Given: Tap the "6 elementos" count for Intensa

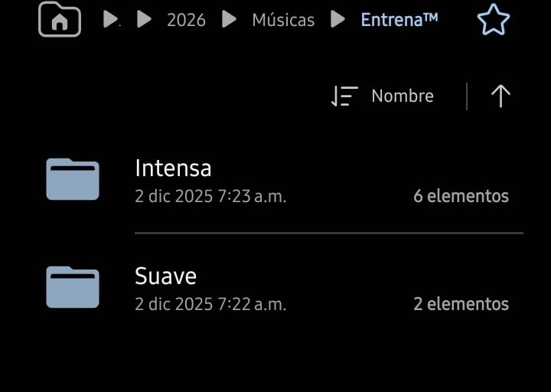Looking at the screenshot, I should coord(461,196).
